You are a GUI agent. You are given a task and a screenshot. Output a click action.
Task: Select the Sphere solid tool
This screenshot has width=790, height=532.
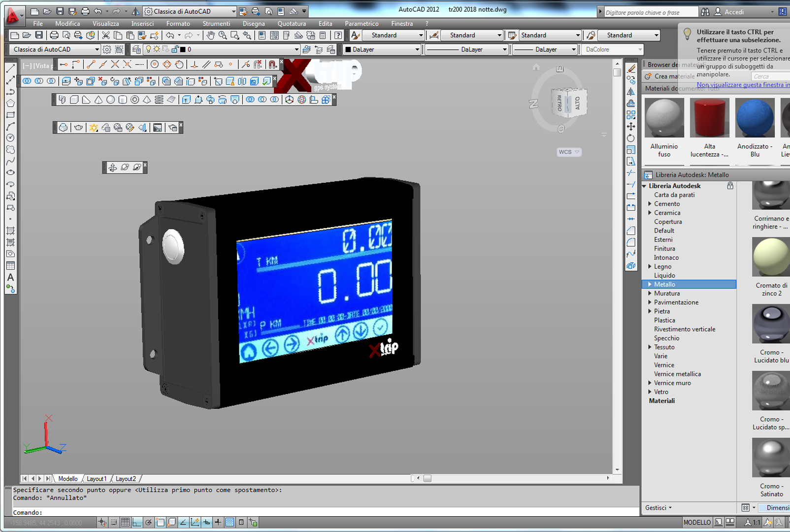pos(110,100)
